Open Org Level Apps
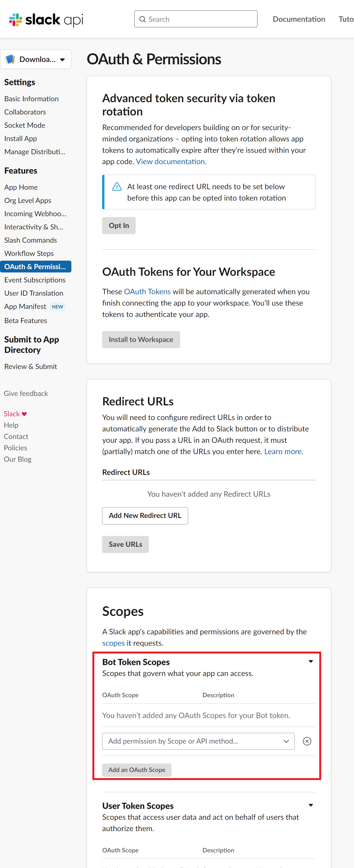Viewport: 354px width, 868px height. point(28,201)
